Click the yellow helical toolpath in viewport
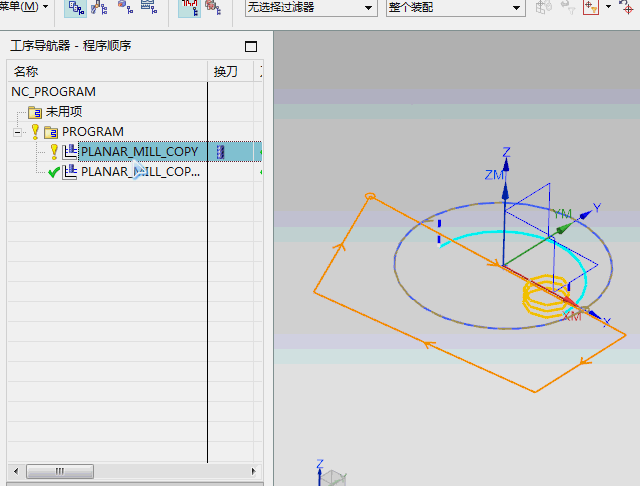Image resolution: width=640 pixels, height=486 pixels. click(x=544, y=296)
